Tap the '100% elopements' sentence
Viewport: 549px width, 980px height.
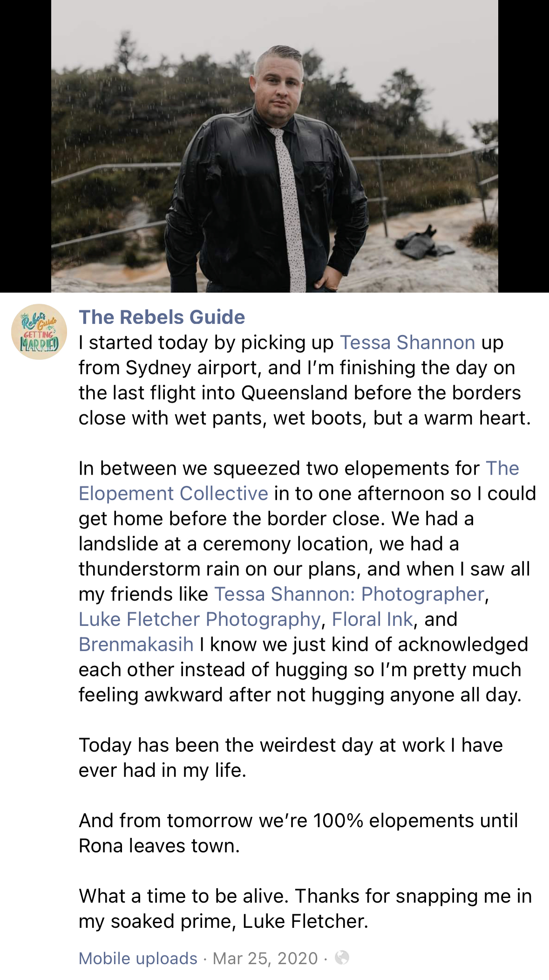pos(298,821)
